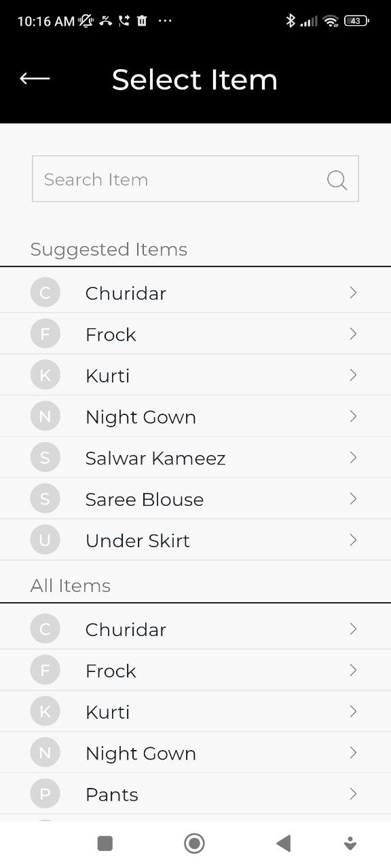Tap the 'U' avatar icon beside Under Skirt
Screen dimensions: 391x868
pos(45,540)
